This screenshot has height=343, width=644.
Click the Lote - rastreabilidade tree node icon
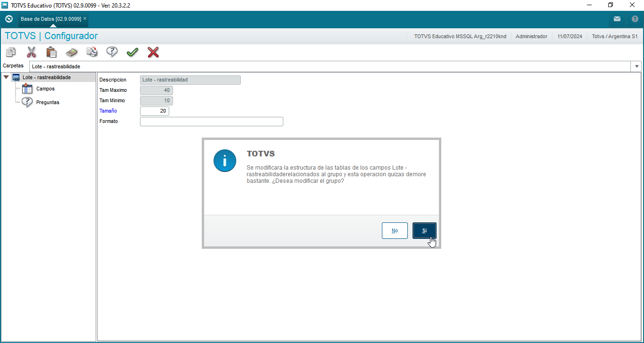pos(16,77)
